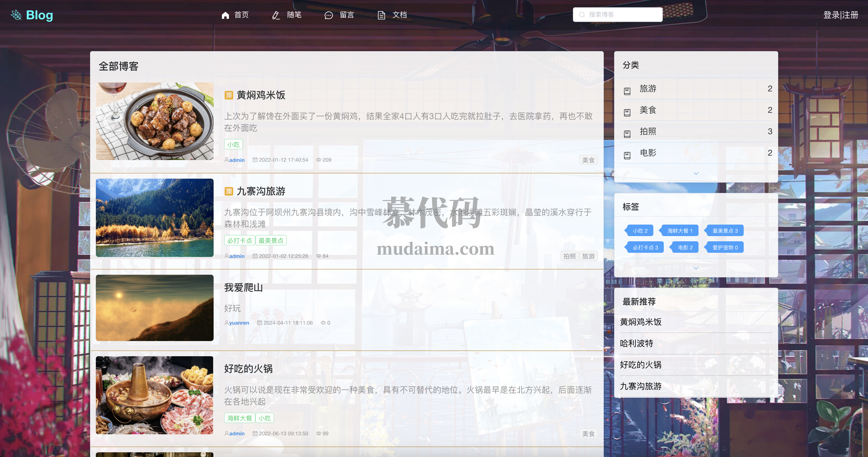Go to the 文档 nav menu item
Screen dimensions: 868x457
point(400,15)
